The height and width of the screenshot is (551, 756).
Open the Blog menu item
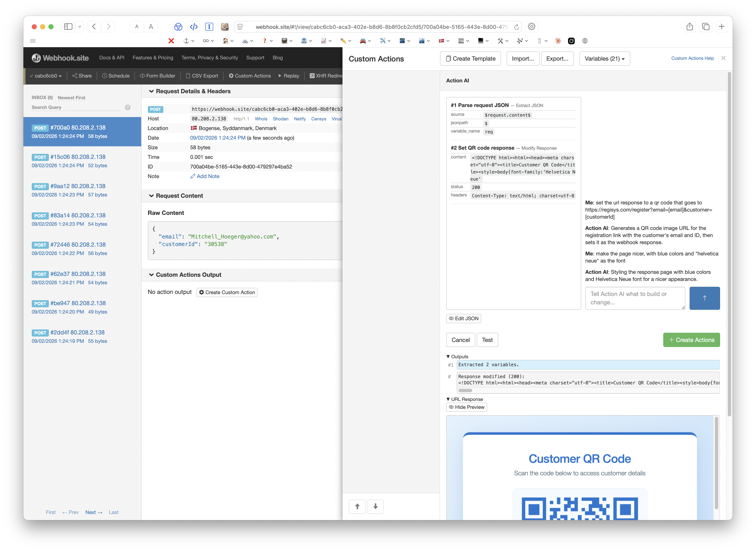[277, 58]
